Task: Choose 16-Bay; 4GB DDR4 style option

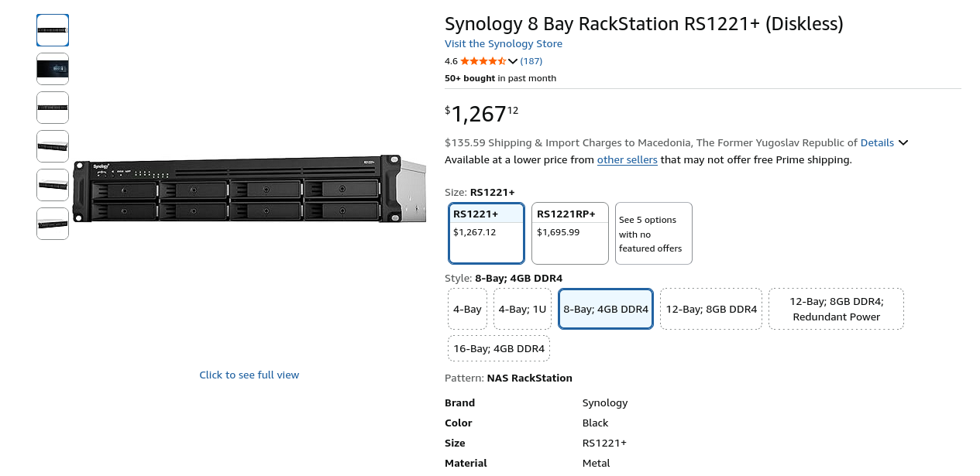Action: coord(499,348)
